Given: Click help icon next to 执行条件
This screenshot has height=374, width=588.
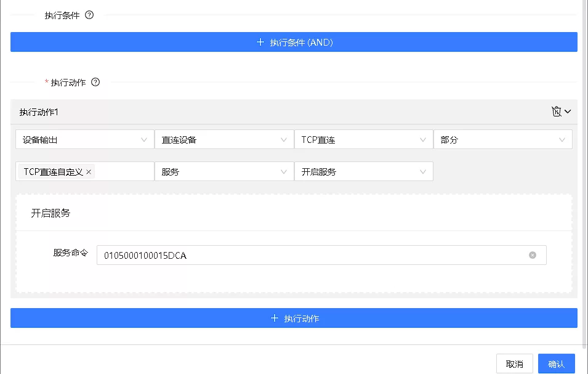Looking at the screenshot, I should (89, 15).
